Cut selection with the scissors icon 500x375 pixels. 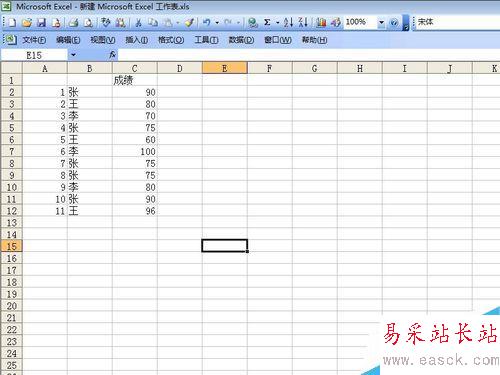click(x=138, y=23)
